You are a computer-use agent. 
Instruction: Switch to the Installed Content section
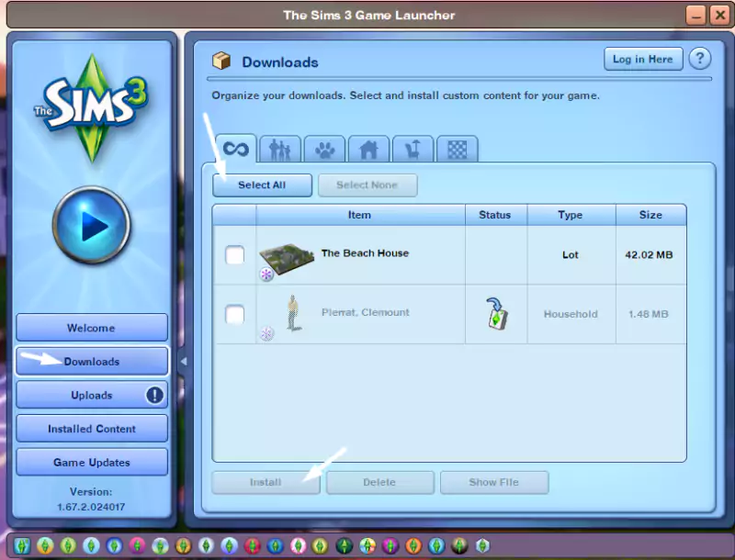click(x=91, y=428)
